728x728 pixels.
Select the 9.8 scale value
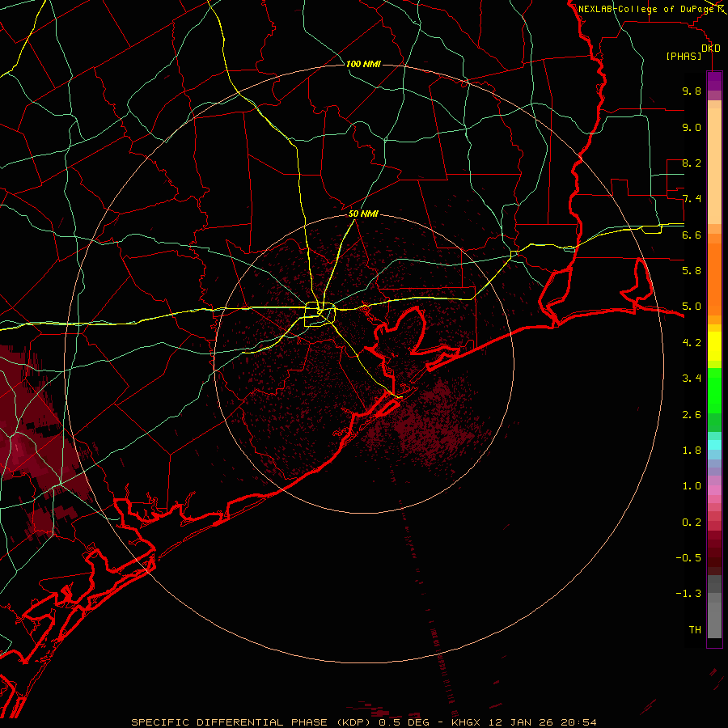click(x=692, y=91)
